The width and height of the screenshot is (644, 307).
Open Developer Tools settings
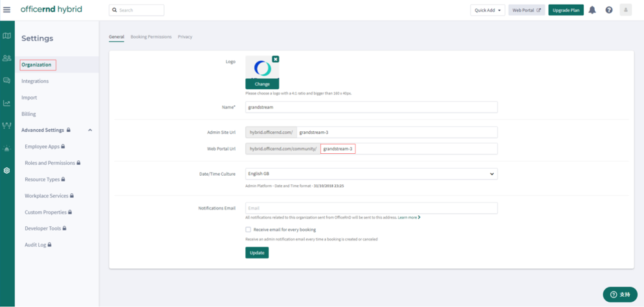point(43,228)
